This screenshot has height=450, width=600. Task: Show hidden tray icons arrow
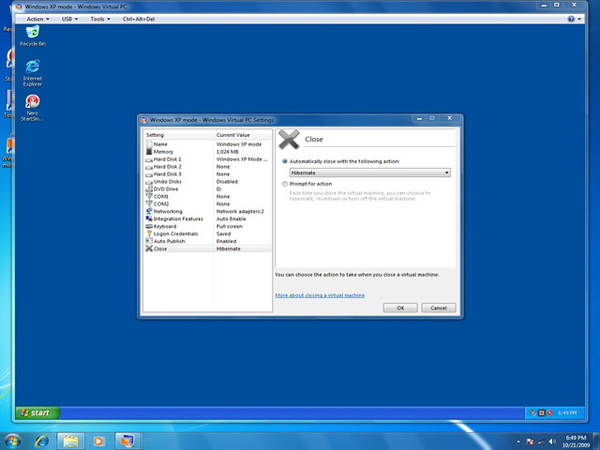518,442
